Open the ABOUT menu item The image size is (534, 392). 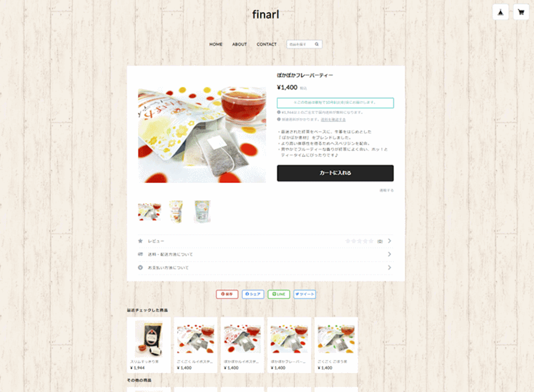click(x=239, y=44)
